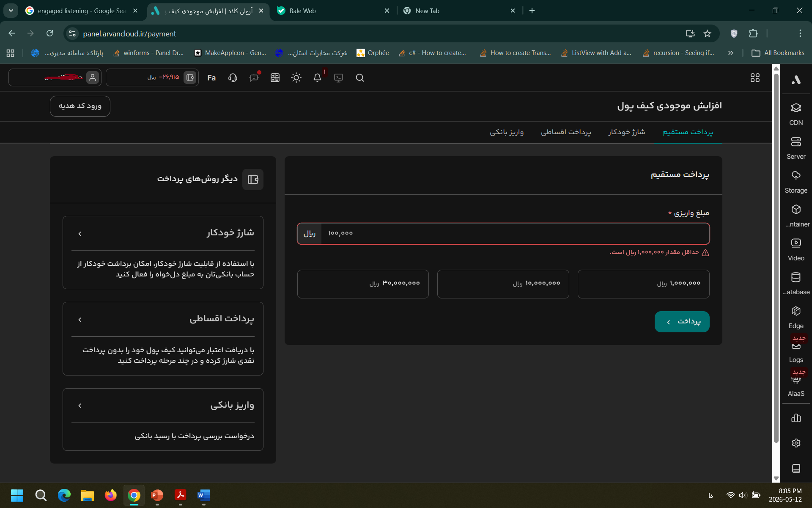Open Word from taskbar
This screenshot has height=508, width=812.
pyautogui.click(x=203, y=495)
